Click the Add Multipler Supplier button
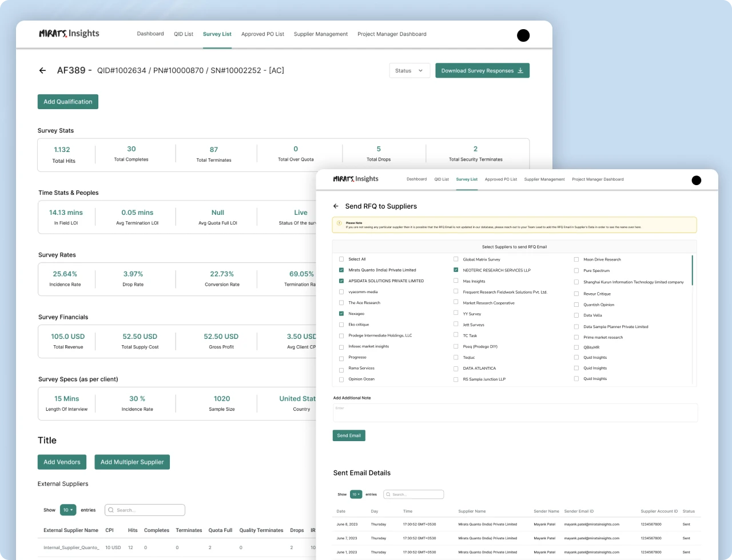This screenshot has height=560, width=732. [x=132, y=462]
